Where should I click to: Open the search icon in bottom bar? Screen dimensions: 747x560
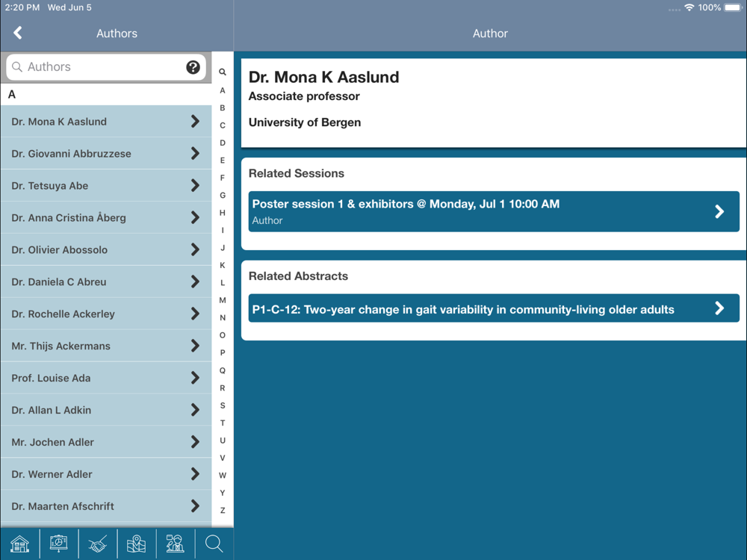pos(214,544)
